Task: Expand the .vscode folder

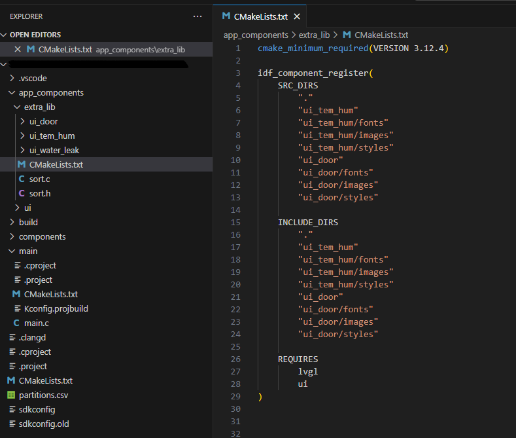Action: point(33,78)
